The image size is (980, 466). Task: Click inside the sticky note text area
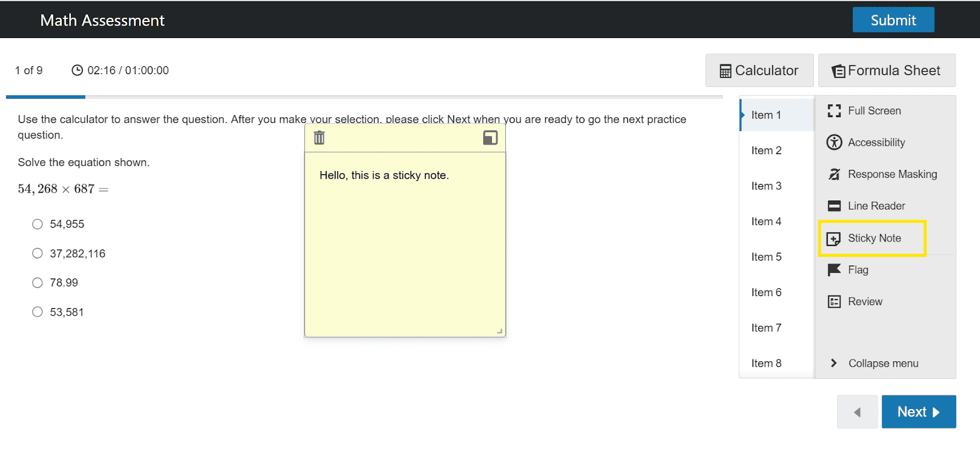click(404, 245)
